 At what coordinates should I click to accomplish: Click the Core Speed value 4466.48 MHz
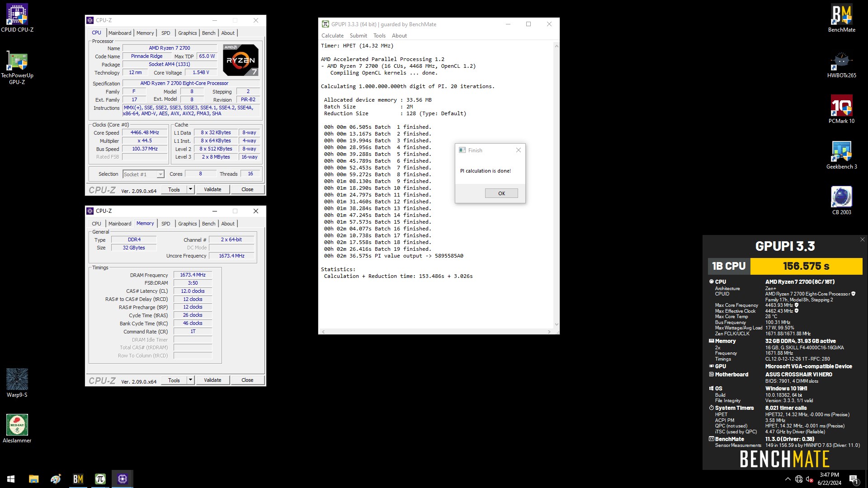coord(145,133)
